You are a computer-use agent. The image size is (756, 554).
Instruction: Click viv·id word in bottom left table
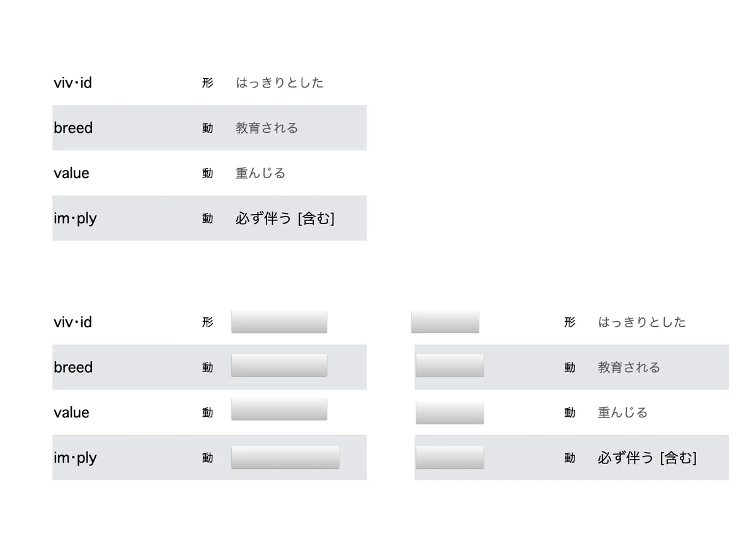coord(73,322)
